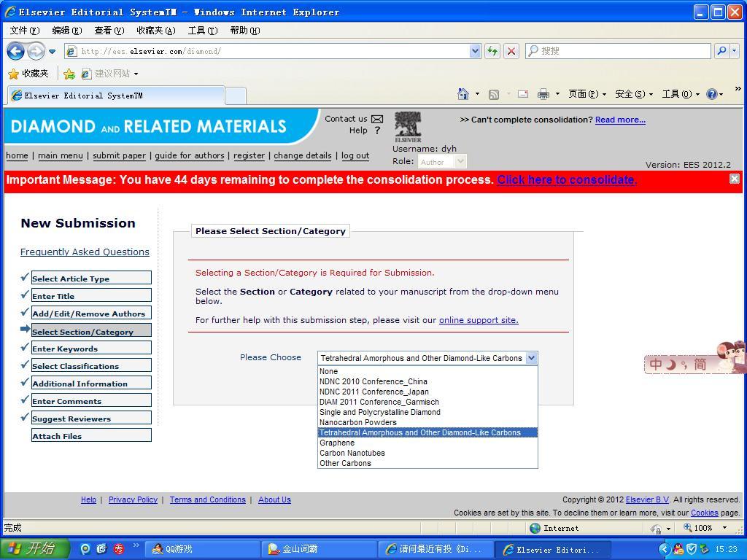Click the Stop loading red X icon
This screenshot has width=747, height=560.
[x=511, y=51]
